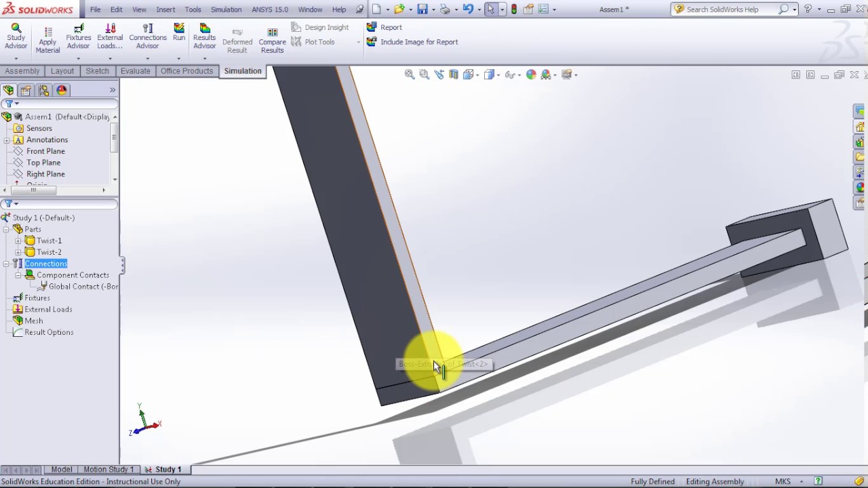Open the Insert menu
Image resolution: width=868 pixels, height=488 pixels.
[x=165, y=9]
